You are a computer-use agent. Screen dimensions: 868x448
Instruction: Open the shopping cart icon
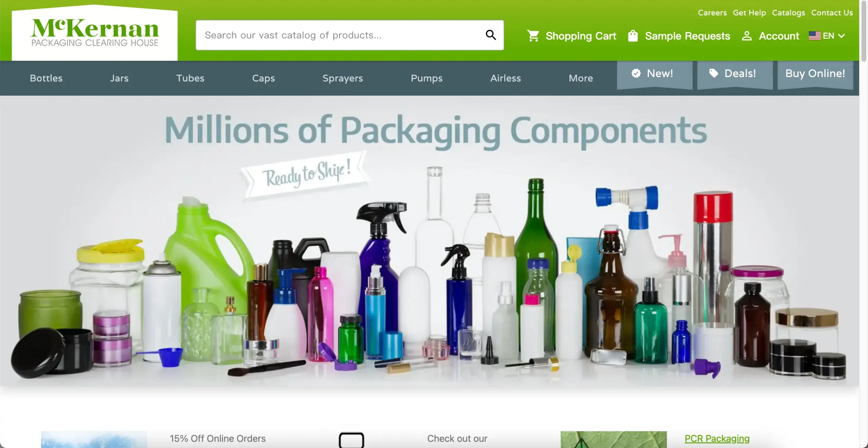(533, 36)
